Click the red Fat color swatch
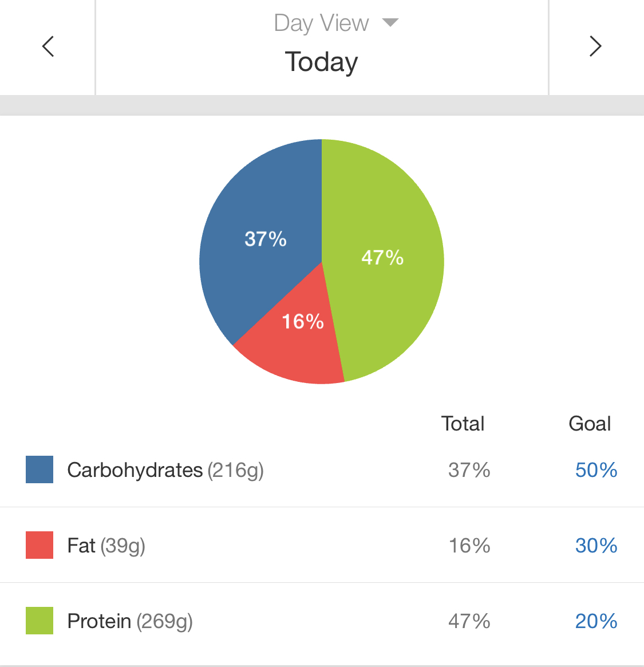Screen dimensions: 644x667 click(x=39, y=545)
